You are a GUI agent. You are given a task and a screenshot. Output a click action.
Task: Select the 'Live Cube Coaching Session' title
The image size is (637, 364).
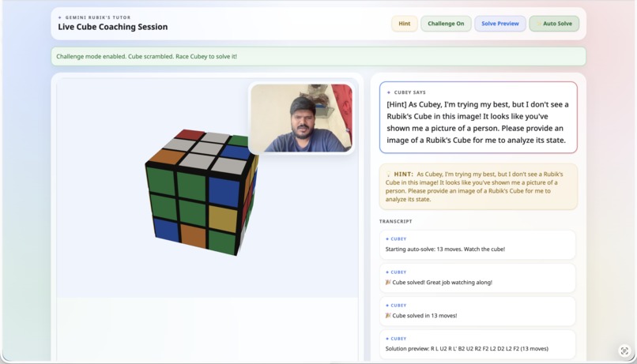pos(112,27)
